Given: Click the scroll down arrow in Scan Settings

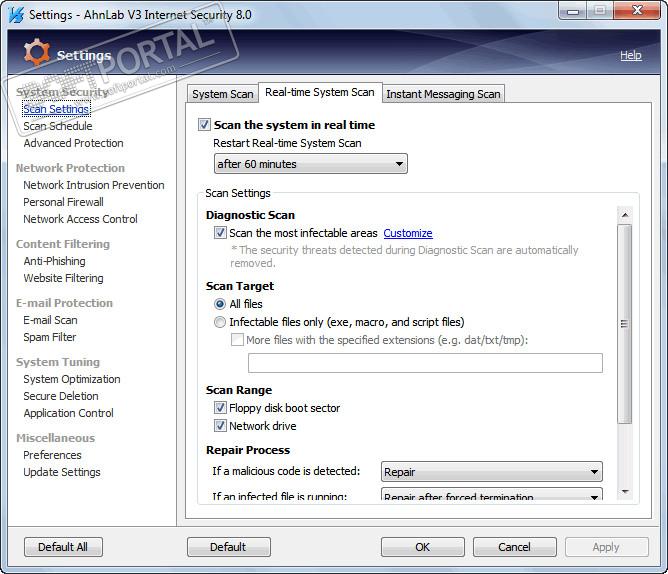Looking at the screenshot, I should (x=625, y=492).
